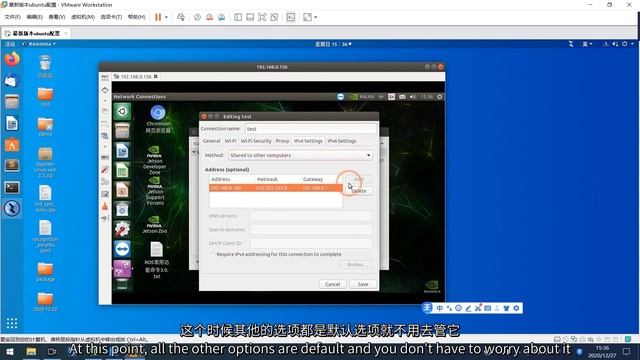Open the Windows notification center icon
The image size is (640, 360).
[x=627, y=351]
